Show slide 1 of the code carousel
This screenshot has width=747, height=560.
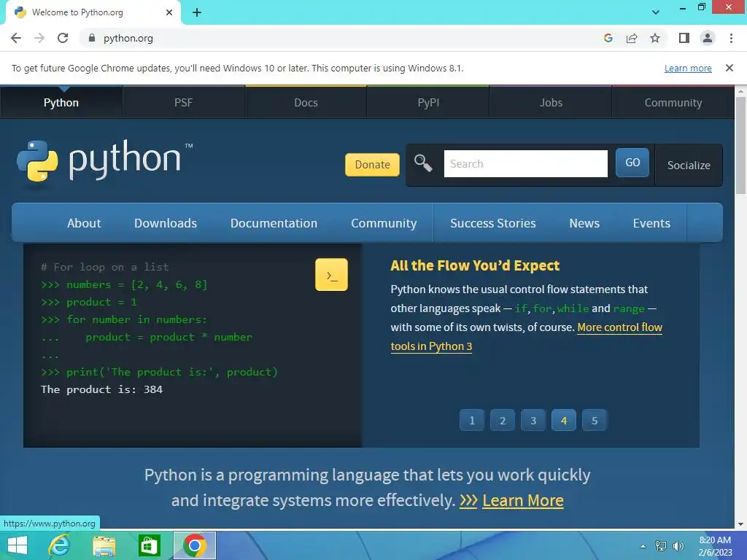coord(472,421)
